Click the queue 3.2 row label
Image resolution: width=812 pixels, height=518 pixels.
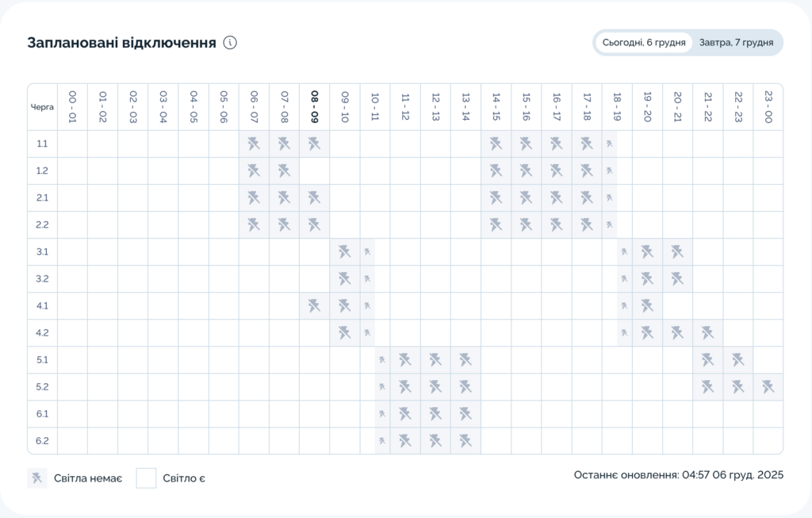tap(42, 278)
